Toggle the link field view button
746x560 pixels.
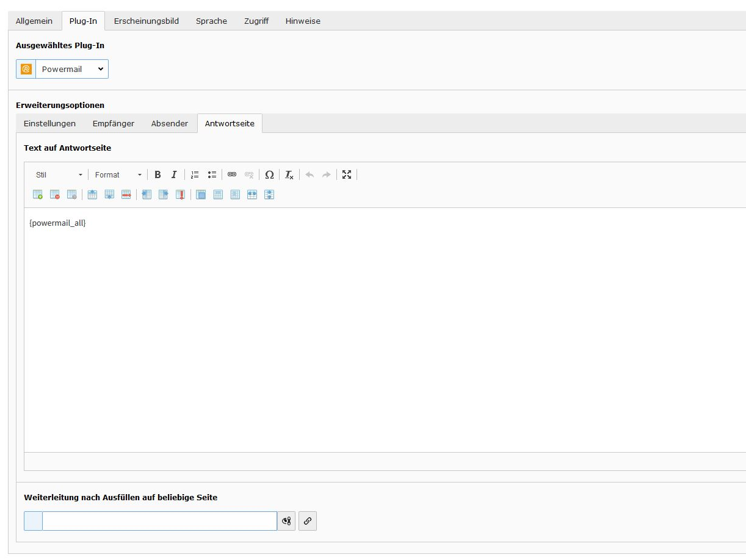(x=286, y=521)
